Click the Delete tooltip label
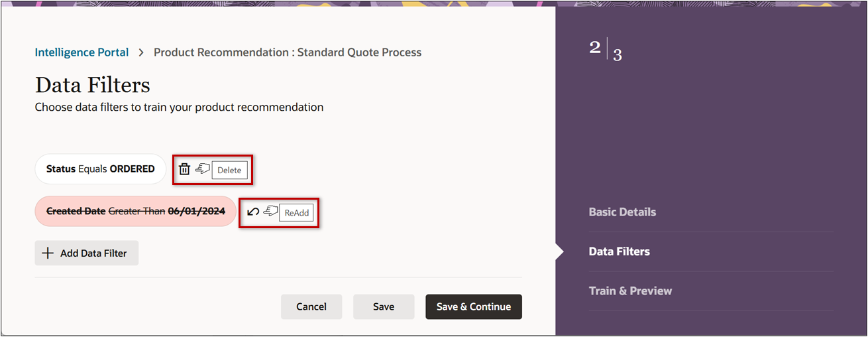This screenshot has height=337, width=868. click(229, 170)
